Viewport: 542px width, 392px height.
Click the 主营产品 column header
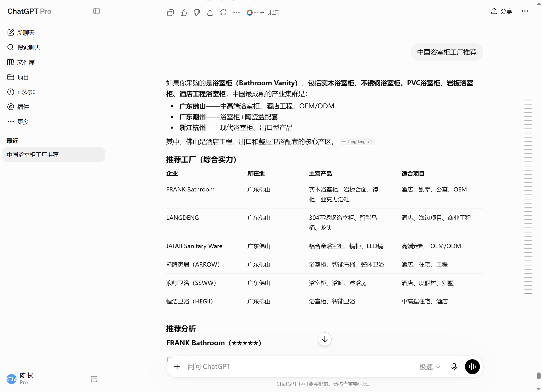tap(321, 174)
